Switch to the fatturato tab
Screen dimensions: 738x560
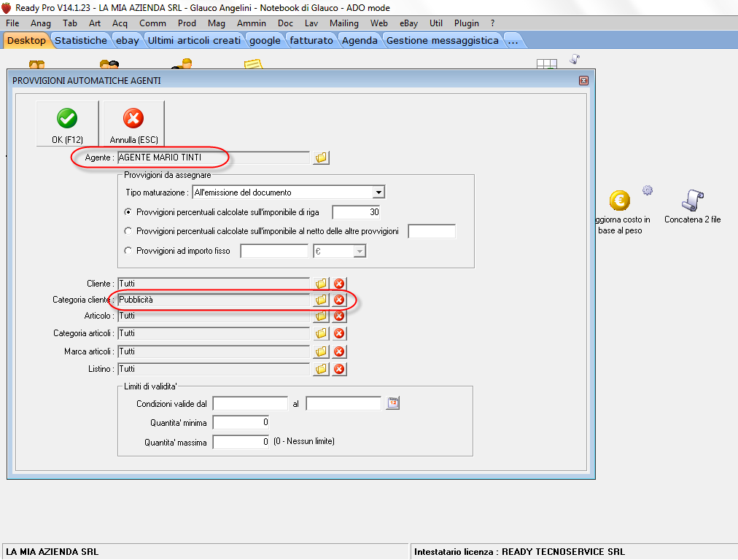tap(311, 41)
